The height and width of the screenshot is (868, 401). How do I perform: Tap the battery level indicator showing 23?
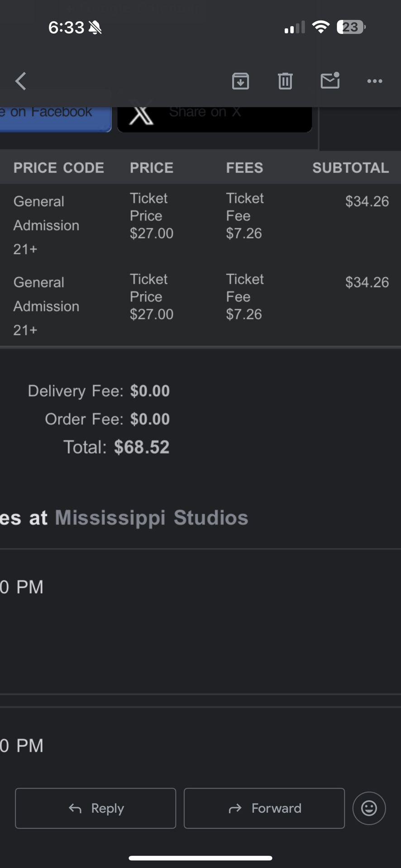[351, 27]
